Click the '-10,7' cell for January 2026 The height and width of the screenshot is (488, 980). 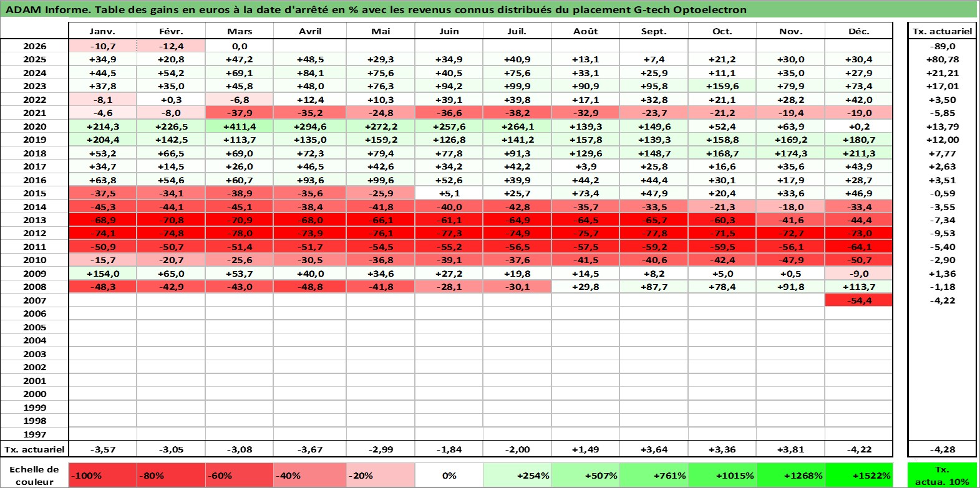click(103, 46)
